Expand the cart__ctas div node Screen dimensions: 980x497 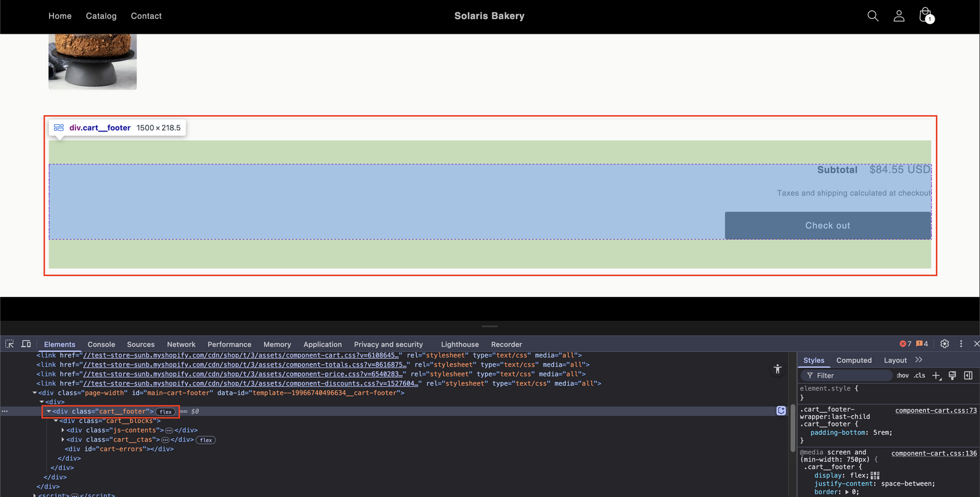[62, 439]
